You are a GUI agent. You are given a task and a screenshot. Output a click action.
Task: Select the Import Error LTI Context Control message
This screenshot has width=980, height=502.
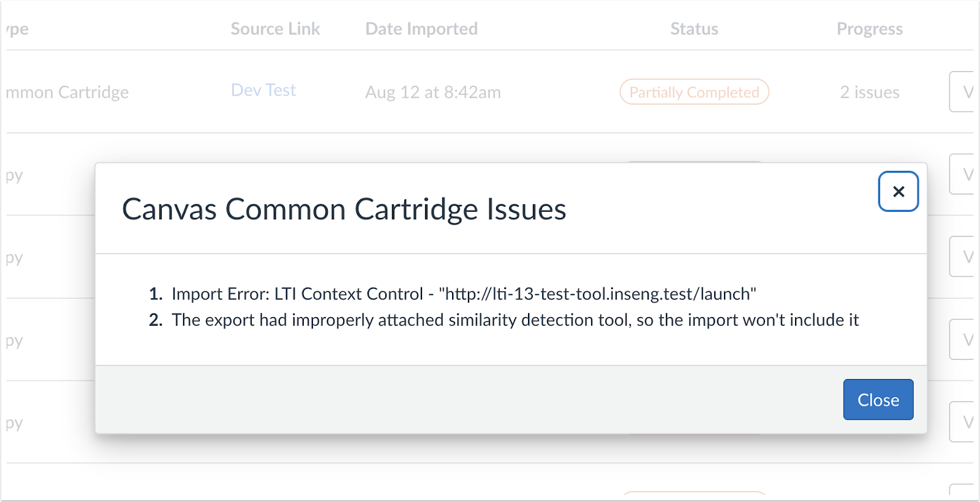(x=464, y=294)
